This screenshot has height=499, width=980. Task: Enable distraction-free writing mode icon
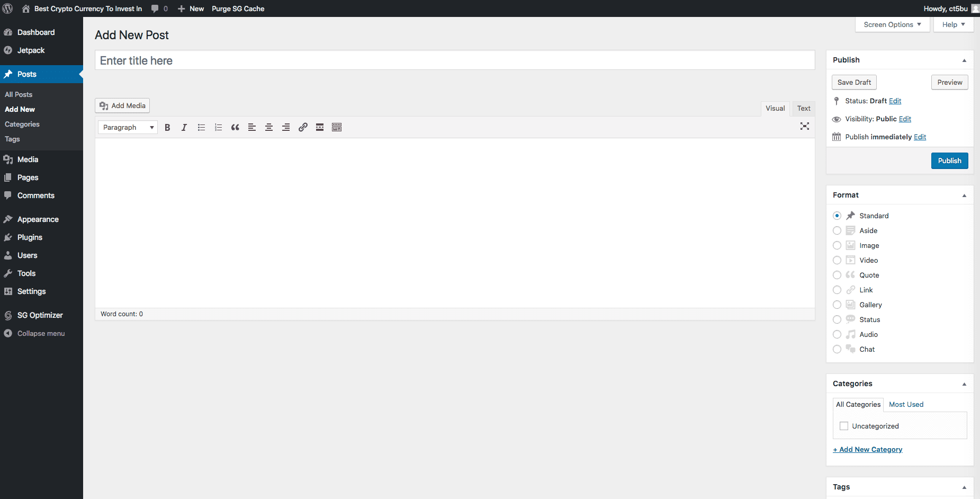pos(805,126)
